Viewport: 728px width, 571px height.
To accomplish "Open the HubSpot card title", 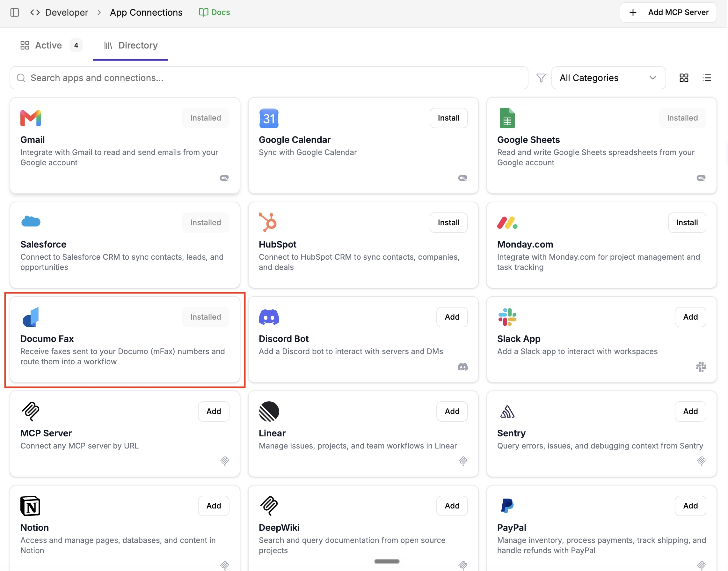I will tap(278, 244).
